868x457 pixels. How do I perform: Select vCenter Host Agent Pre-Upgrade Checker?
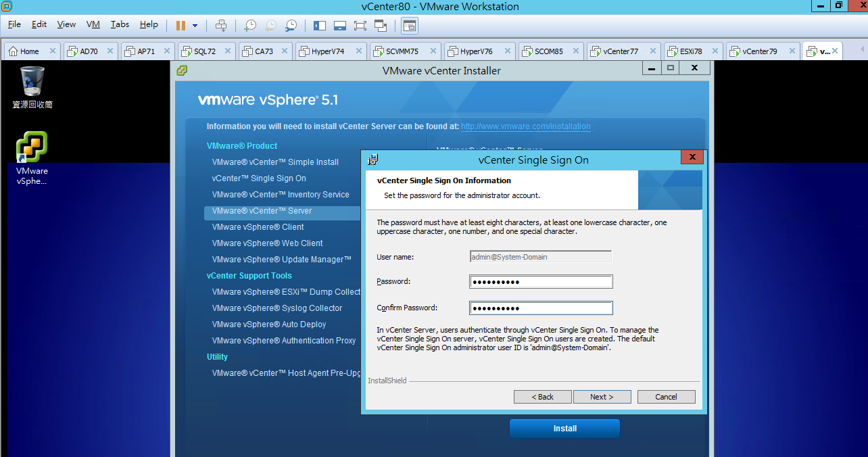(286, 373)
